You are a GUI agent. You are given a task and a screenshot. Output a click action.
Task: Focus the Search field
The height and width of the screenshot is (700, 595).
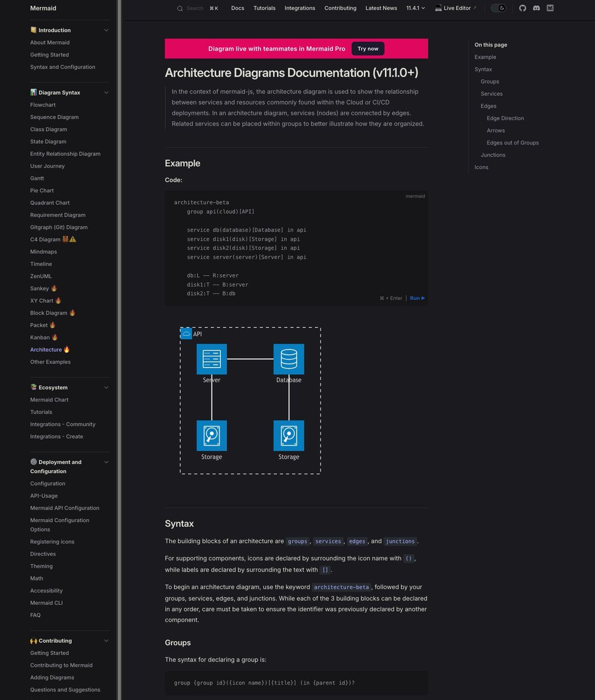coord(197,8)
